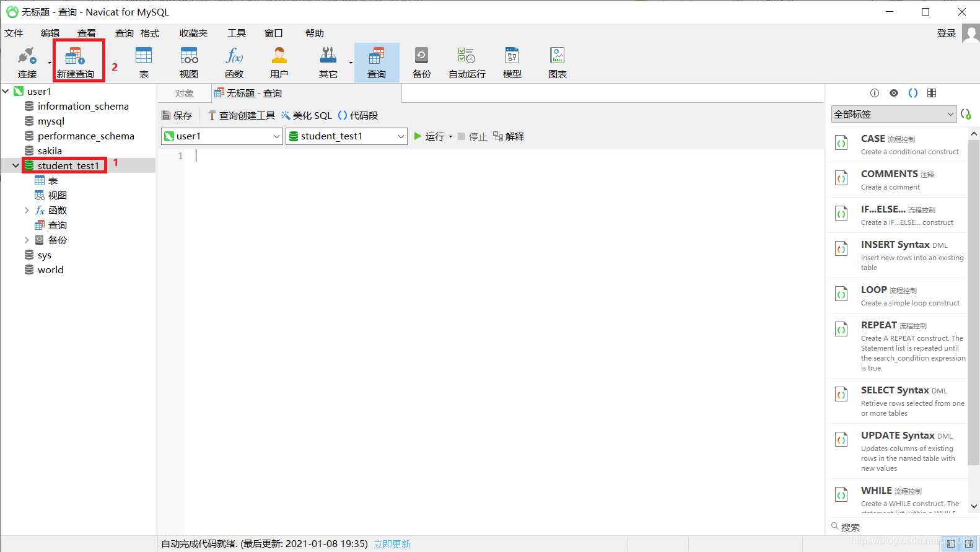This screenshot has height=552, width=980.
Task: Select the 查询 node under student_test1
Action: [57, 225]
